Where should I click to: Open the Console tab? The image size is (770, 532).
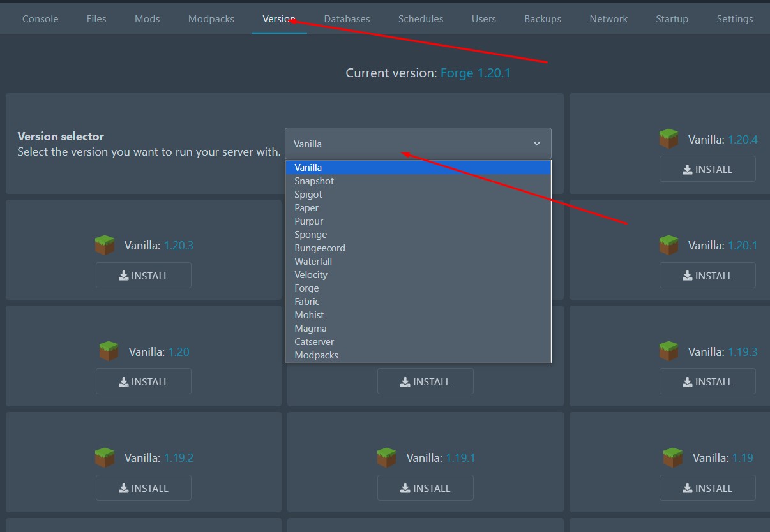pos(40,18)
